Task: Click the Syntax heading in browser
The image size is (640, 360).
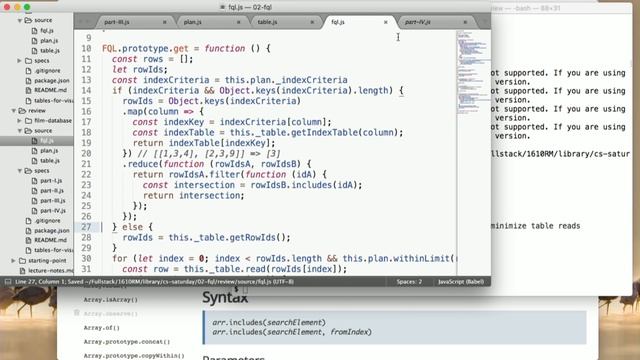Action: [225, 298]
